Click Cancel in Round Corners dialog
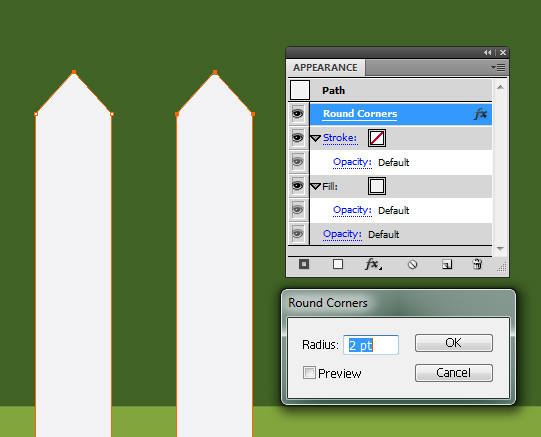Image resolution: width=541 pixels, height=437 pixels. pos(454,373)
